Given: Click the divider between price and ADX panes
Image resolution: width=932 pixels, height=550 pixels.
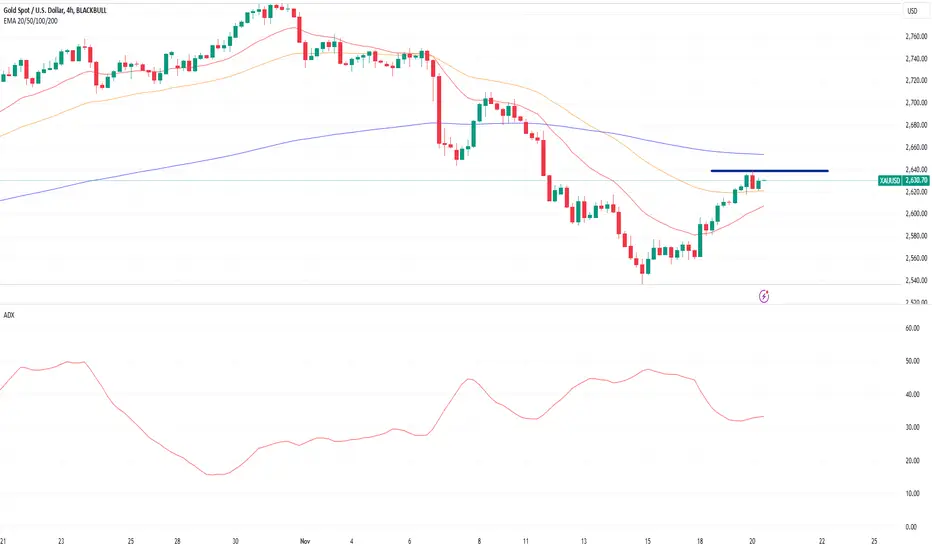Looking at the screenshot, I should [x=452, y=305].
